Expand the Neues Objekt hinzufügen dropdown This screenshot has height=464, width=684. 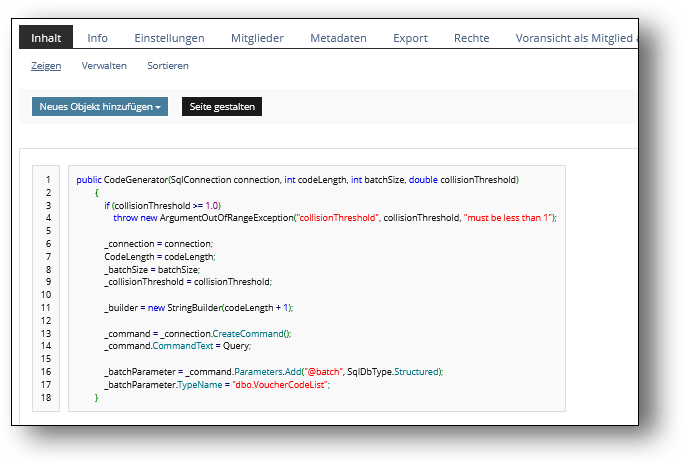pyautogui.click(x=100, y=106)
